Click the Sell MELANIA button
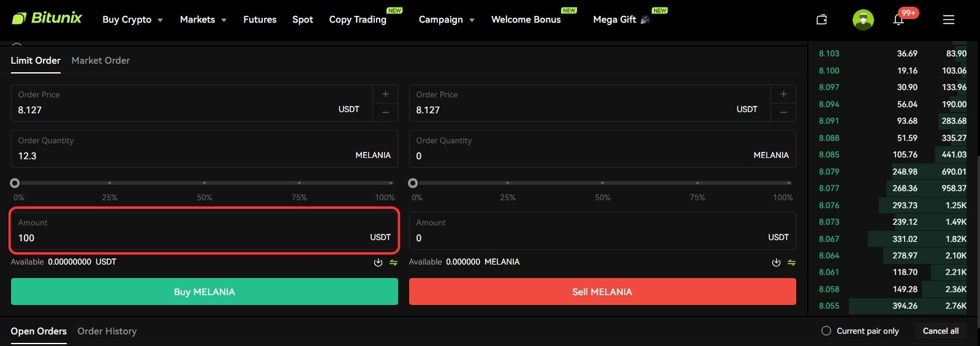 tap(603, 291)
